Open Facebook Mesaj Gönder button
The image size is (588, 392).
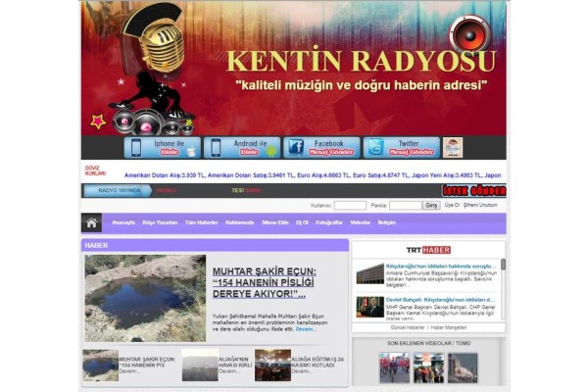[321, 147]
